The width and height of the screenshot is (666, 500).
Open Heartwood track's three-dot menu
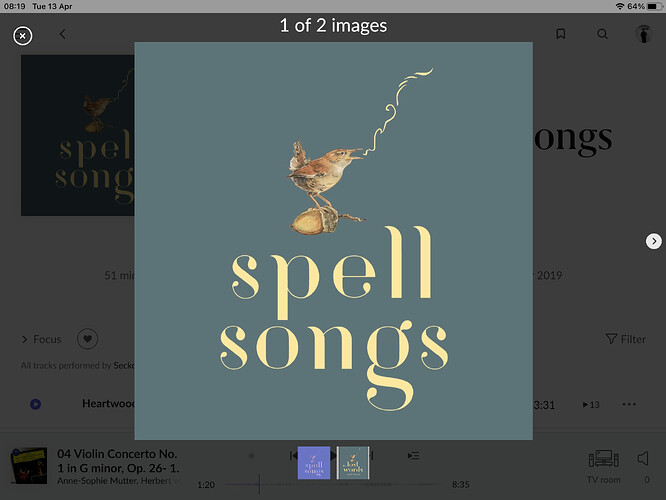coord(629,404)
